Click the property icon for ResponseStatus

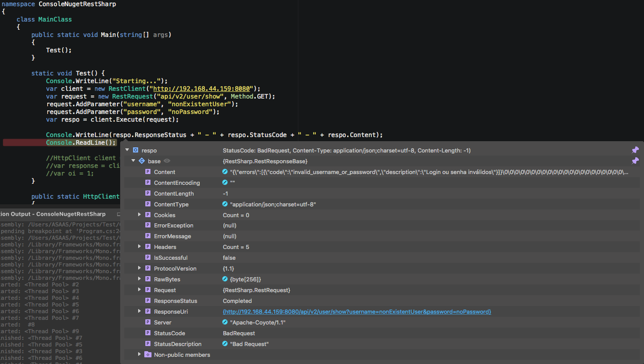pyautogui.click(x=148, y=301)
